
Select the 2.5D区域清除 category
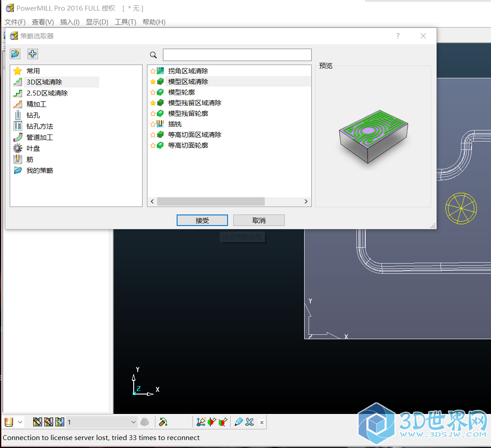point(47,93)
